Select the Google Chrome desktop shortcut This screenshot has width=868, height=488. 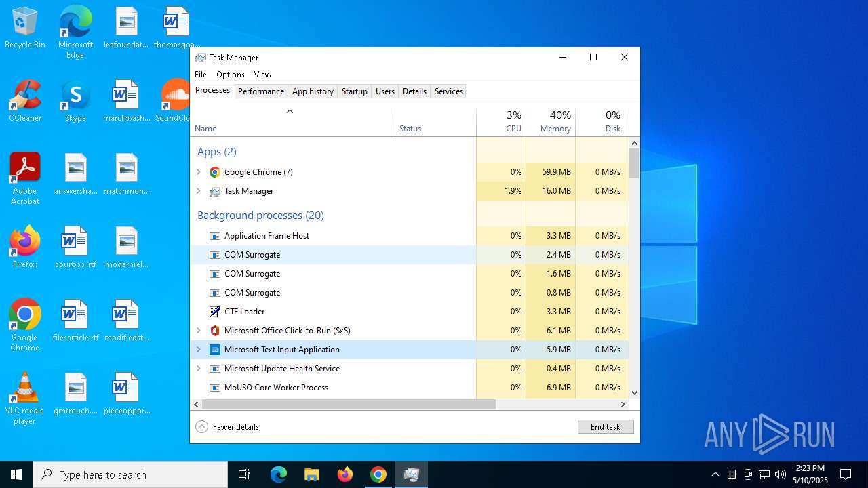25,325
